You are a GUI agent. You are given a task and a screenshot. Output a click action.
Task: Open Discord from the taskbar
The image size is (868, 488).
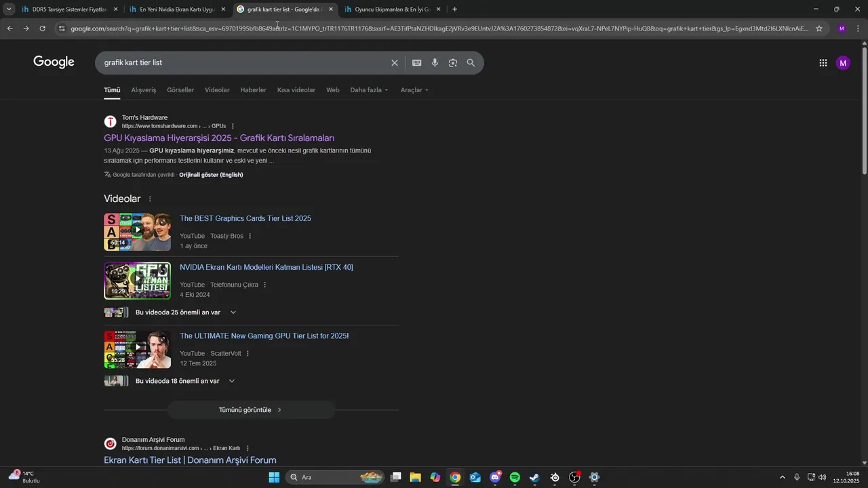[495, 477]
